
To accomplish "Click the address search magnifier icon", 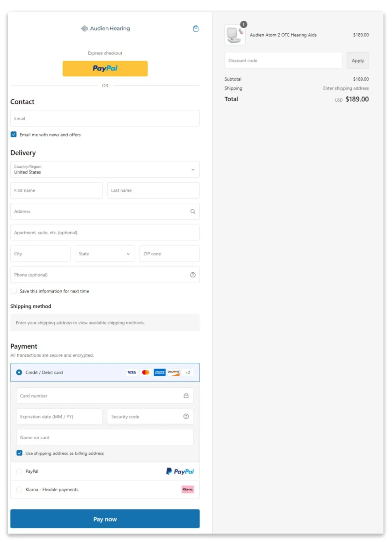I will click(x=193, y=211).
